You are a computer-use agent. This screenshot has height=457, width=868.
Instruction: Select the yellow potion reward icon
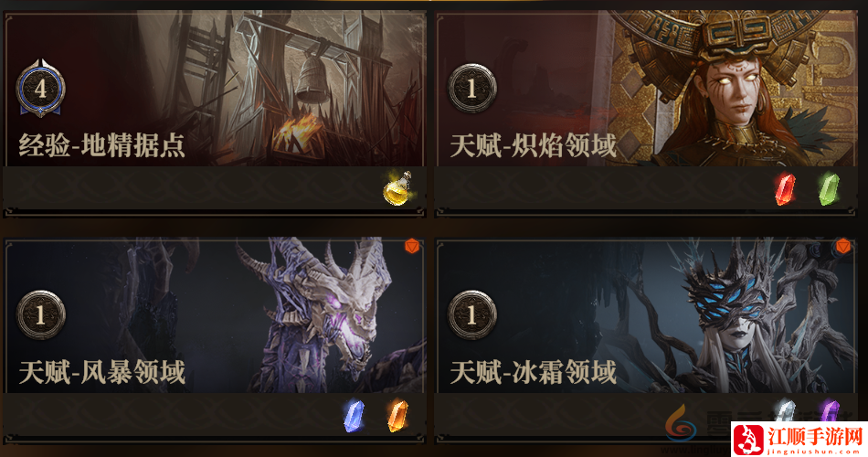[397, 188]
